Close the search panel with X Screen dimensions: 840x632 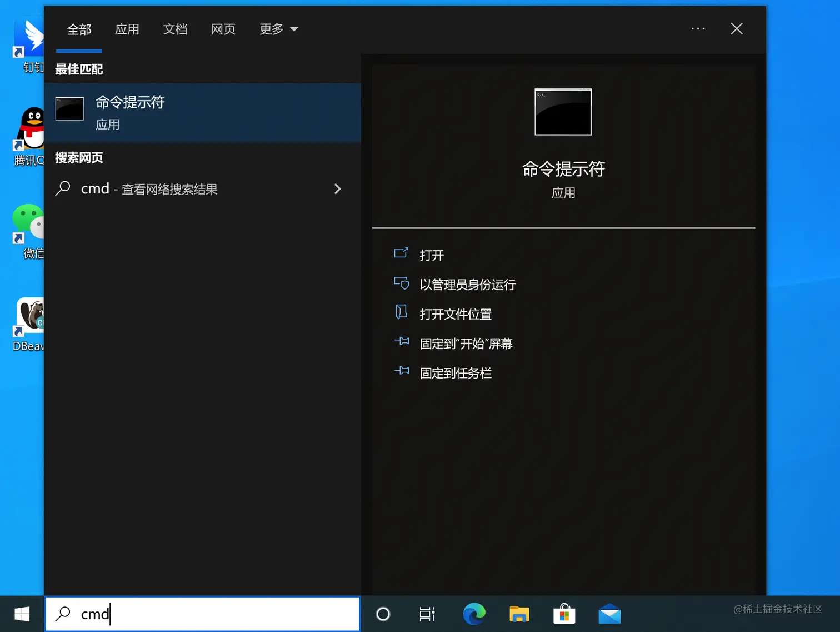point(737,29)
